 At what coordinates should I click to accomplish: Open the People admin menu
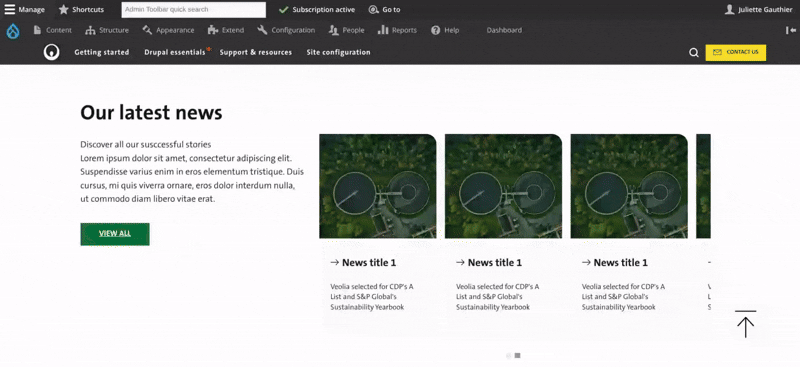346,30
